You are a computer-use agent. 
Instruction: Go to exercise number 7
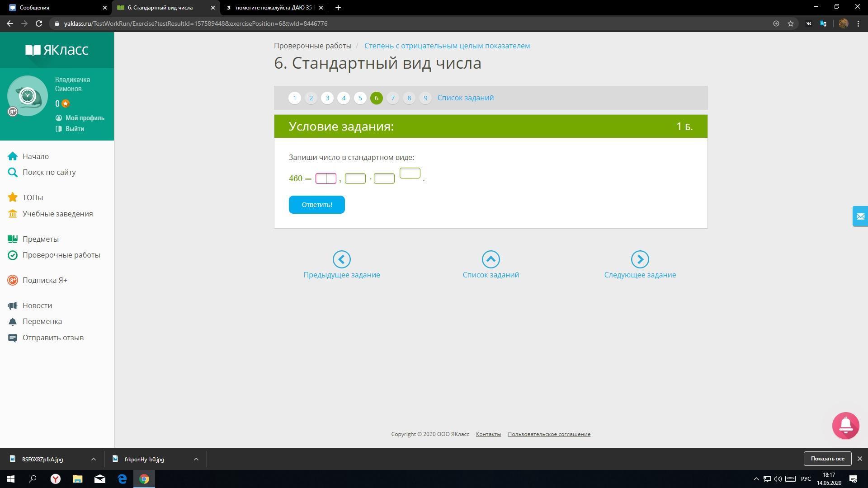coord(392,98)
